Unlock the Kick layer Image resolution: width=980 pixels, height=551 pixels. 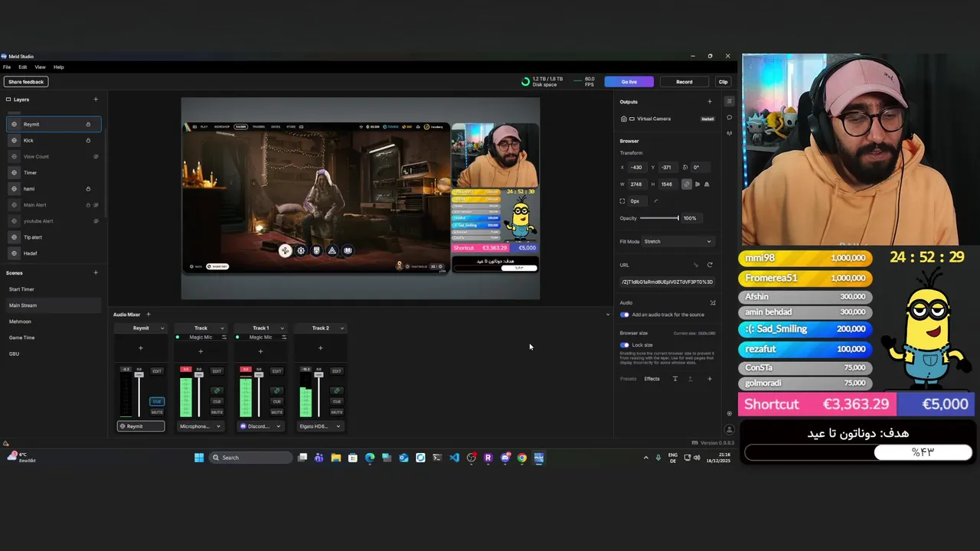88,140
